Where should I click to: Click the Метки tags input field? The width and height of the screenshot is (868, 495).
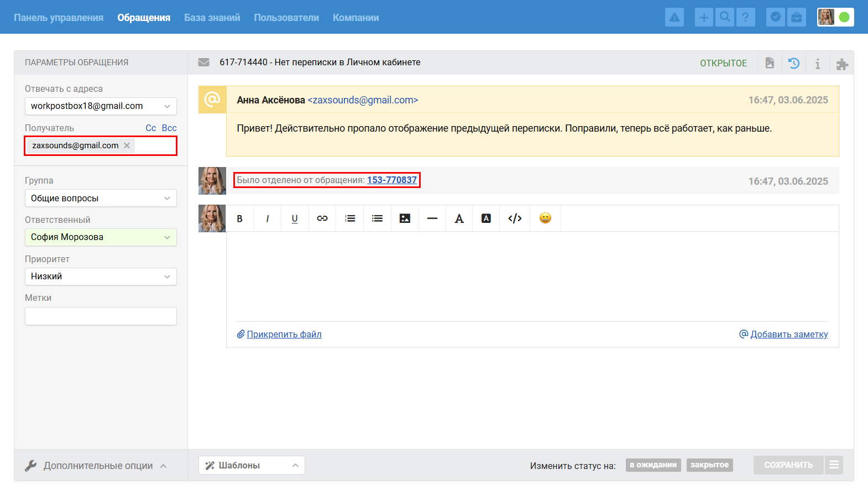(101, 316)
